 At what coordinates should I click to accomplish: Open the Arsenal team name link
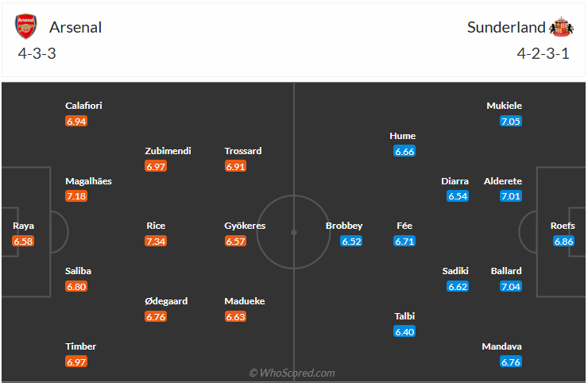click(x=75, y=27)
